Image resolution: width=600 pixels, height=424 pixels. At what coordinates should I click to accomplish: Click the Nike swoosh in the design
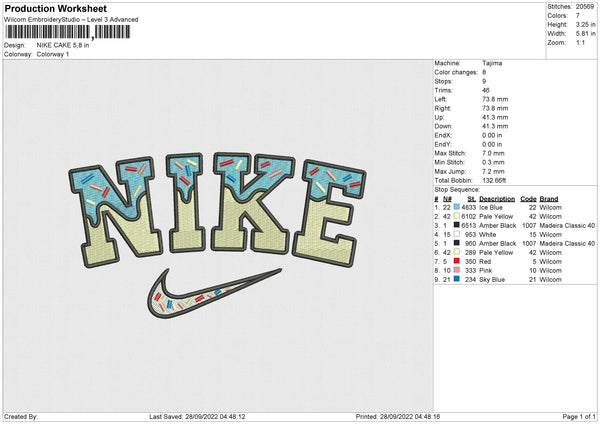pos(214,293)
